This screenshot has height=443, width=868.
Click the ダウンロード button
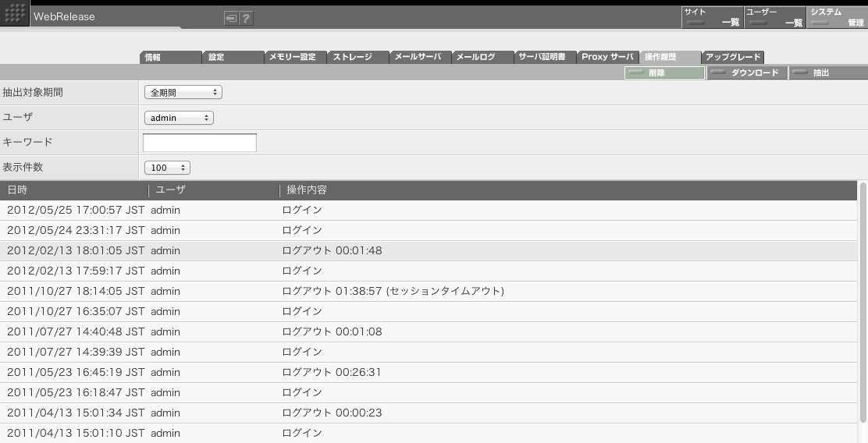pyautogui.click(x=747, y=73)
